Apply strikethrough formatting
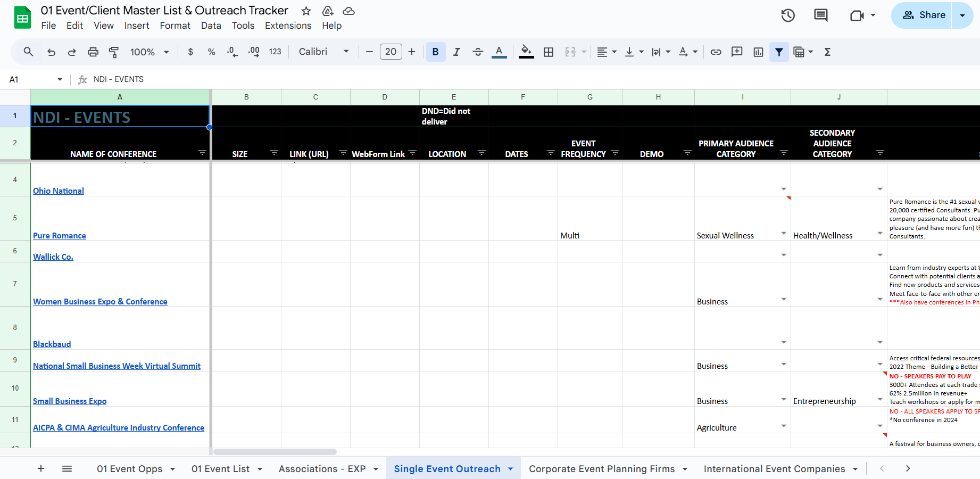 [x=478, y=52]
